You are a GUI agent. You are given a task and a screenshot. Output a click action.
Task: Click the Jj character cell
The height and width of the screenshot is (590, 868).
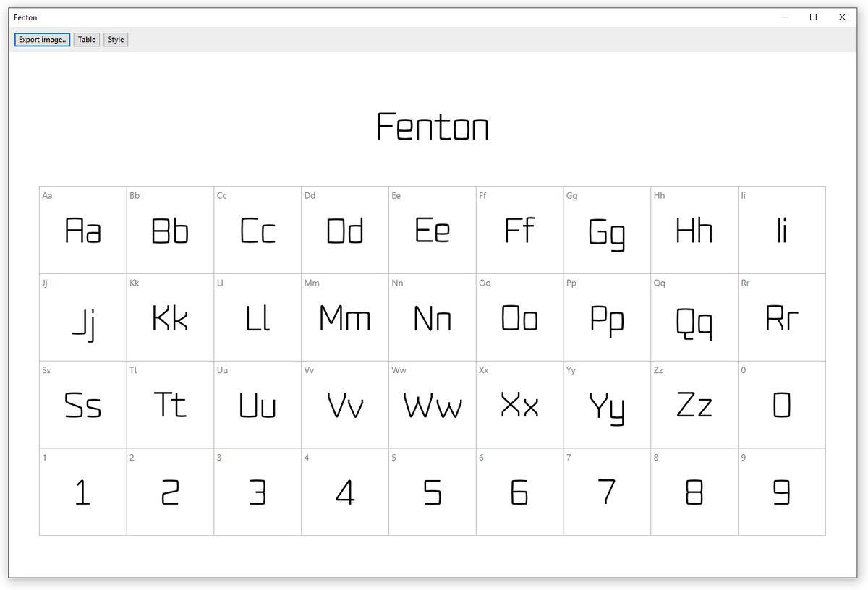[82, 317]
